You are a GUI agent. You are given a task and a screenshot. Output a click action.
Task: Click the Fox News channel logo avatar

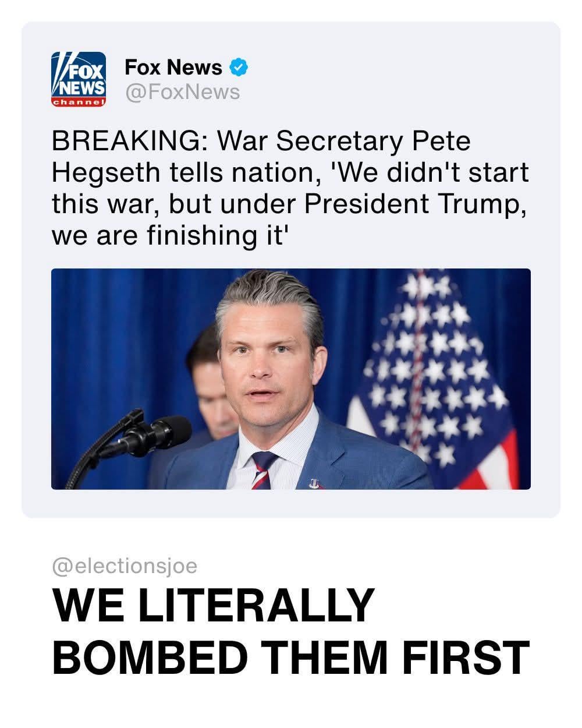pos(79,79)
